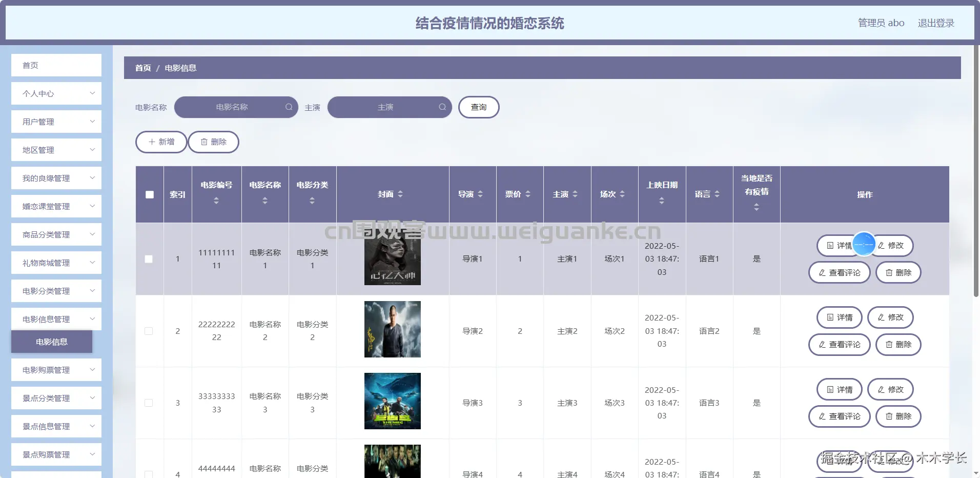980x478 pixels.
Task: Expand 礼物商城管理 sidebar menu
Action: (x=56, y=263)
